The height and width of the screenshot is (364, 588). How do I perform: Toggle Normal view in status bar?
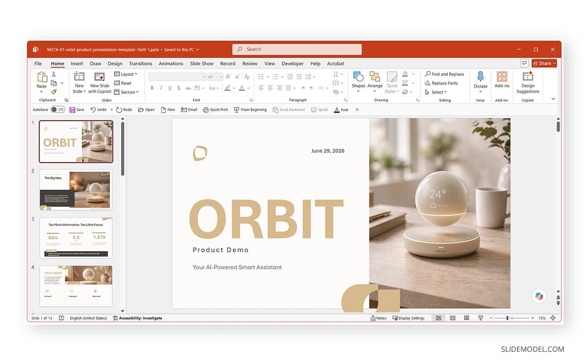439,318
